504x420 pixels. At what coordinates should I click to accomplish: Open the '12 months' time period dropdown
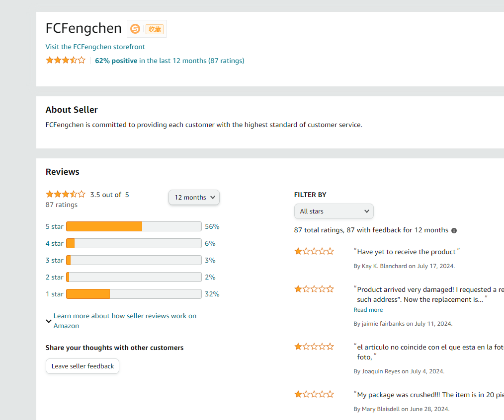tap(194, 197)
